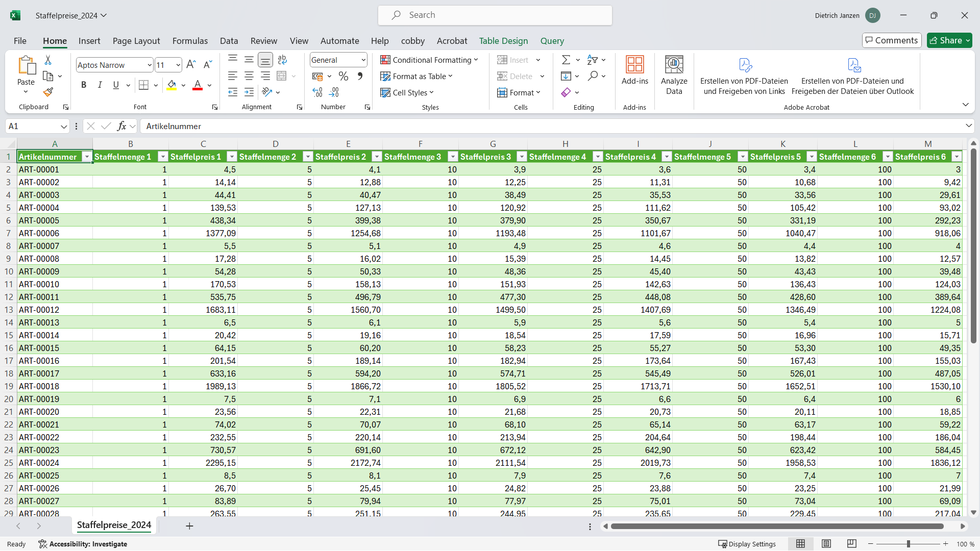
Task: Click Increase Font Size icon
Action: [191, 65]
